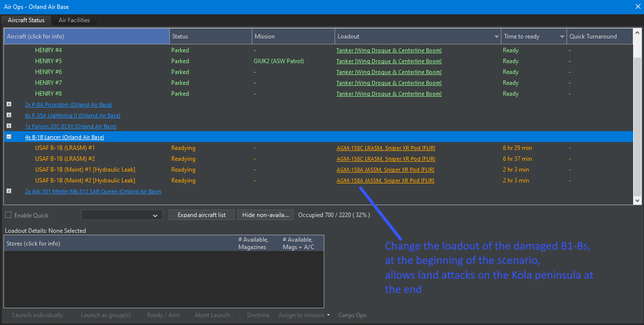Select the HENRY #5 aircraft row
This screenshot has height=325, width=644.
tap(318, 61)
